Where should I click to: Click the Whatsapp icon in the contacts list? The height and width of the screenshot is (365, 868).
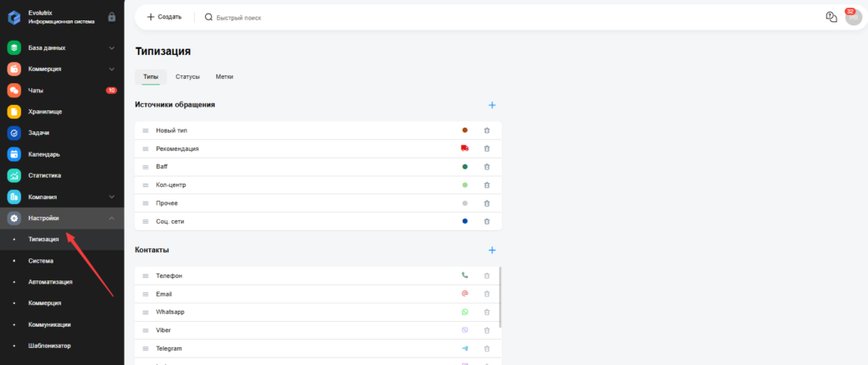pos(465,312)
